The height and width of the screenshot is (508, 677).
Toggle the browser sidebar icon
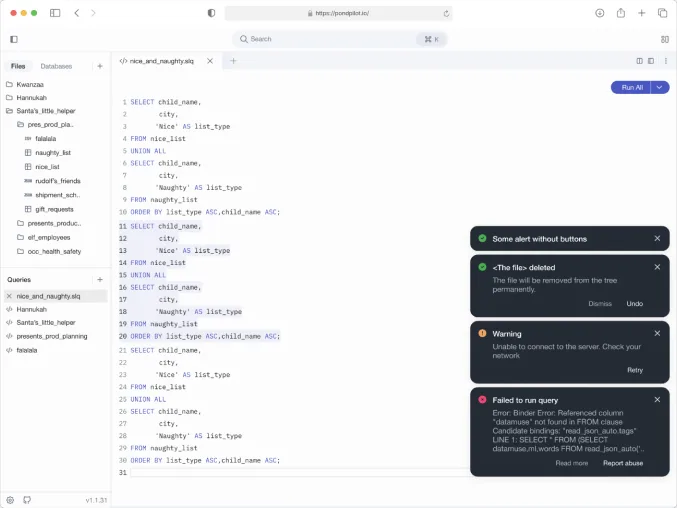[x=55, y=13]
